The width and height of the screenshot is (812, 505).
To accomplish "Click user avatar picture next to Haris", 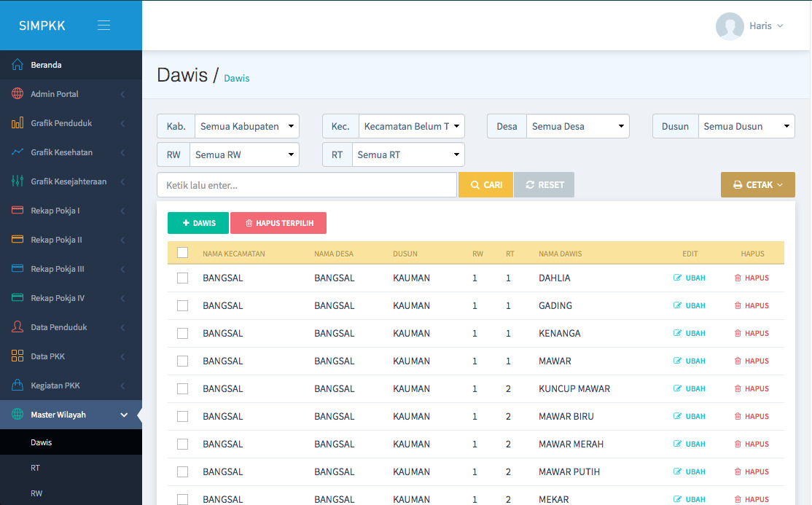I will [730, 26].
